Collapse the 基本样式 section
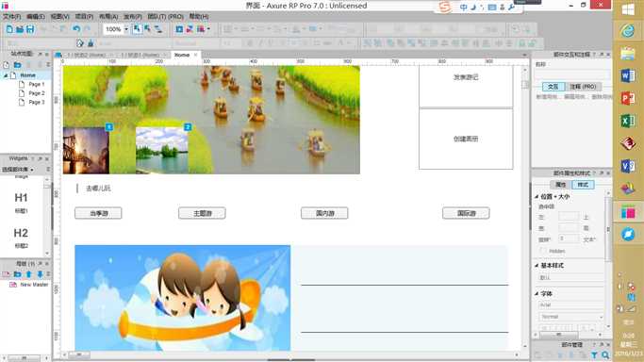The width and height of the screenshot is (644, 362). tap(537, 266)
